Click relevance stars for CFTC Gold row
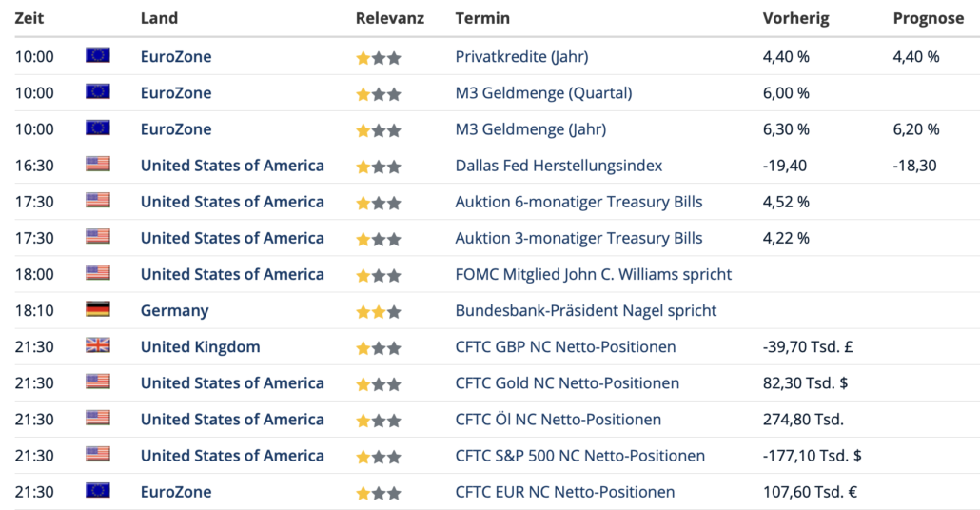 [x=378, y=384]
